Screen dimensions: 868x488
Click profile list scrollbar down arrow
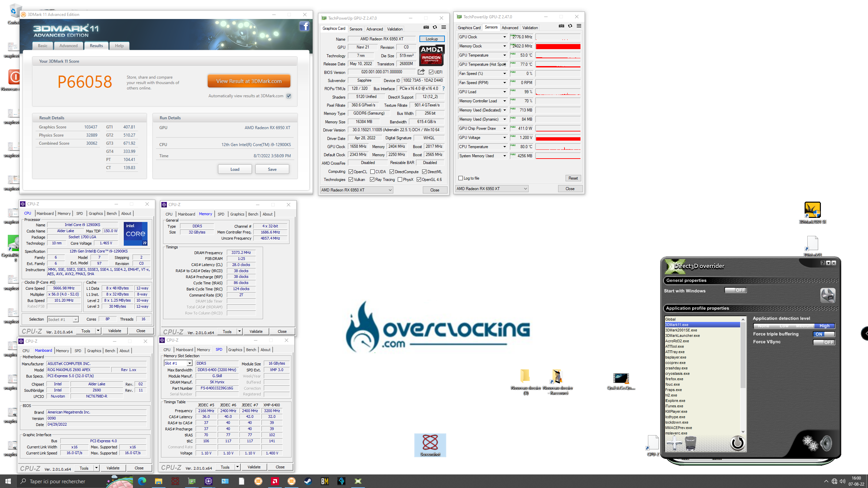point(743,432)
